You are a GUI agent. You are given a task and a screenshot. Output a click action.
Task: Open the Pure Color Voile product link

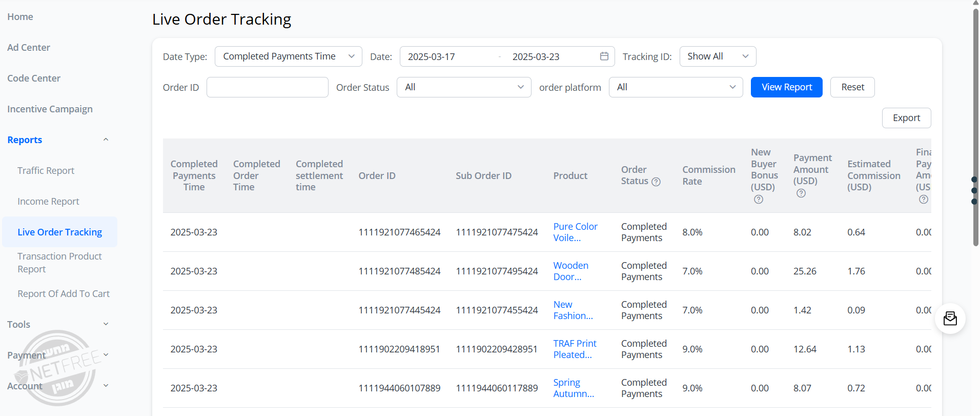tap(575, 232)
